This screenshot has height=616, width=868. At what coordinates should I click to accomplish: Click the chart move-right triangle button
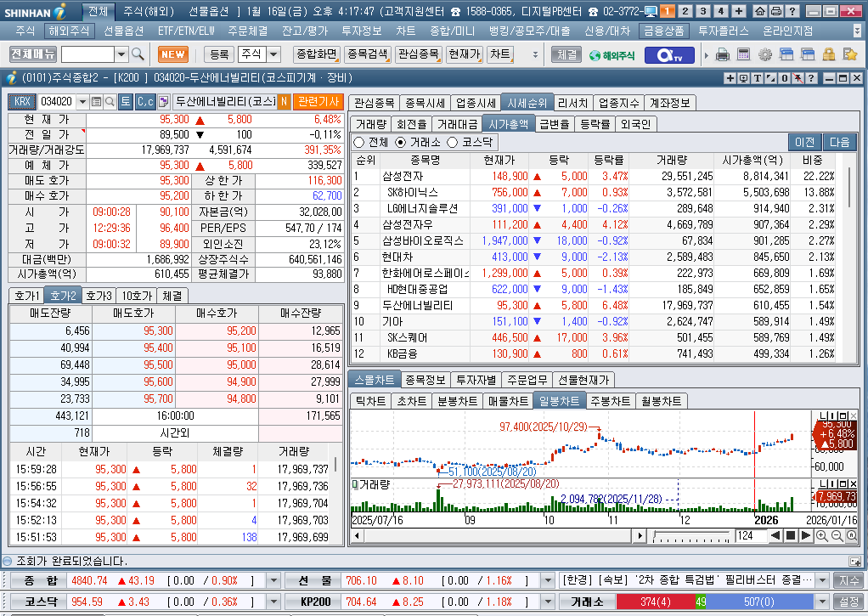(806, 535)
